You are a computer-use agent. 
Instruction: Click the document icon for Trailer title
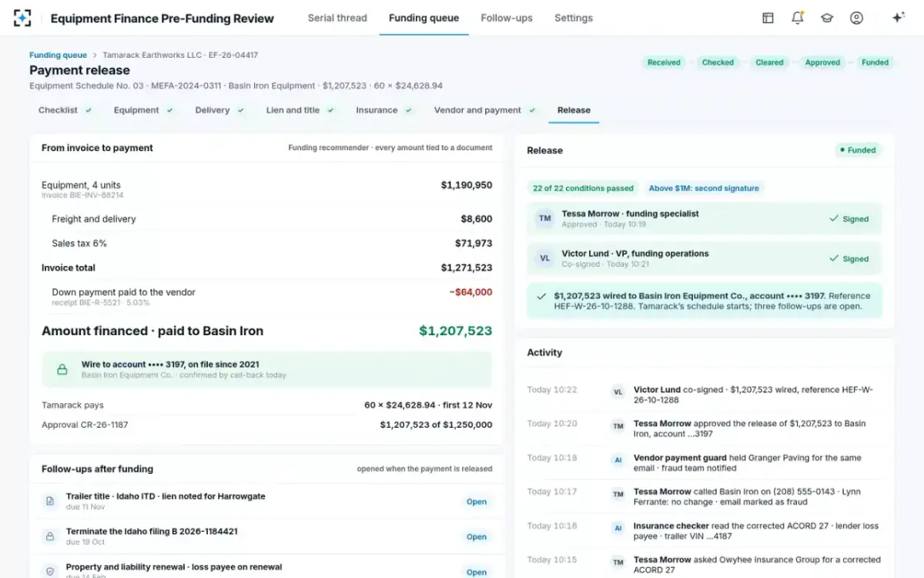(x=50, y=501)
